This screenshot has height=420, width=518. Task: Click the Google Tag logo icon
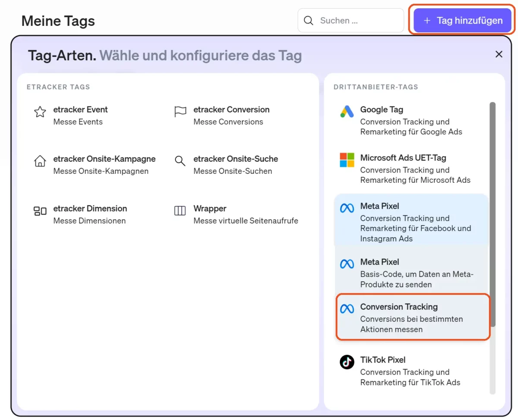coord(347,112)
